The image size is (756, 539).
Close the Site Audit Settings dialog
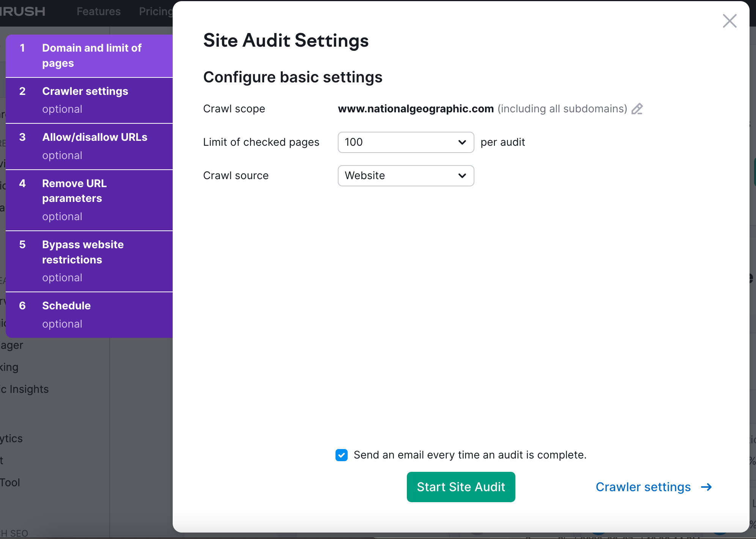click(x=729, y=21)
